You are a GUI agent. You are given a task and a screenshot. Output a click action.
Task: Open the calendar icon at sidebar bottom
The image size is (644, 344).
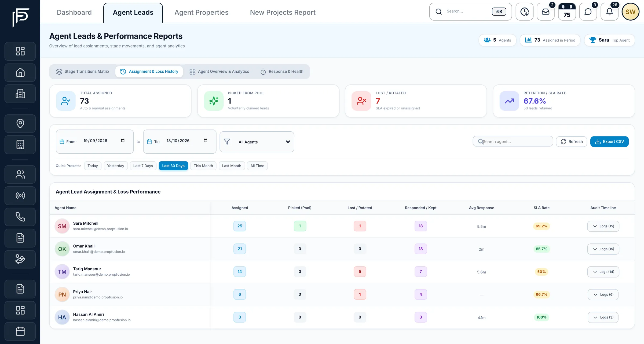(x=20, y=331)
